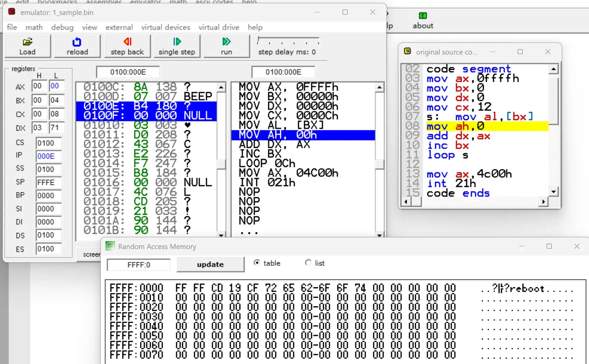Click the emulator window title chip icon

pyautogui.click(x=12, y=12)
